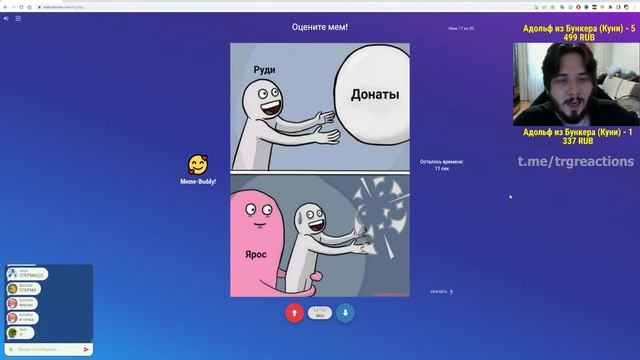Click the streamer webcam video
The width and height of the screenshot is (640, 360).
pyautogui.click(x=576, y=84)
